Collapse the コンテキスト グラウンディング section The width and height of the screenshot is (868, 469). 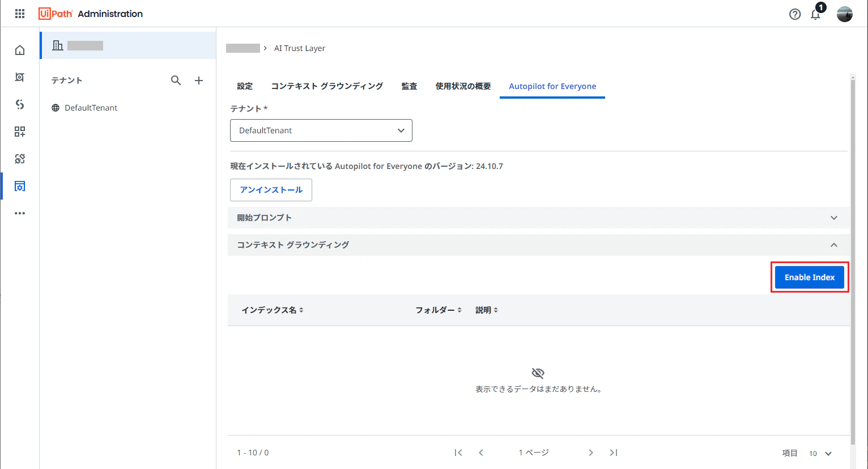click(x=539, y=245)
